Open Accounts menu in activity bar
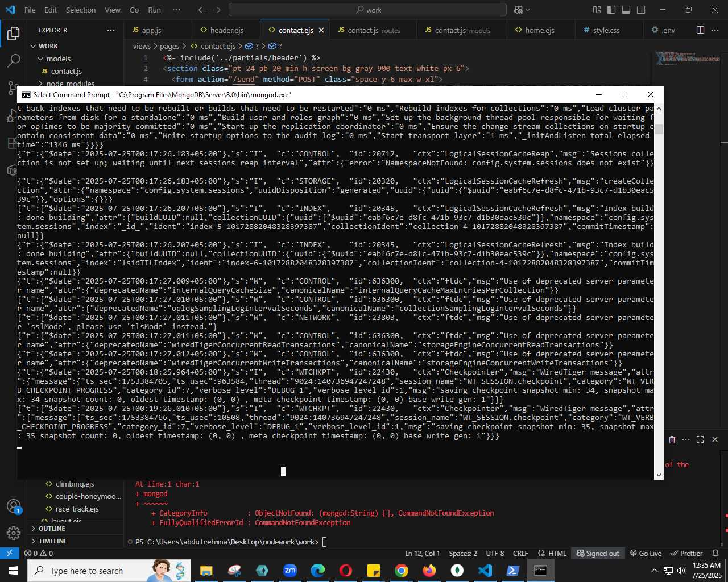This screenshot has width=728, height=582. (x=14, y=506)
